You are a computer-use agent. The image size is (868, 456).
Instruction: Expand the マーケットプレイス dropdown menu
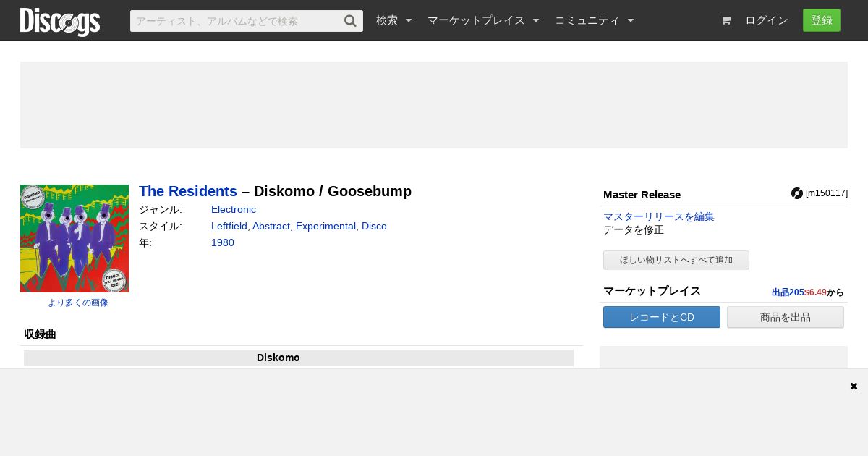point(483,20)
